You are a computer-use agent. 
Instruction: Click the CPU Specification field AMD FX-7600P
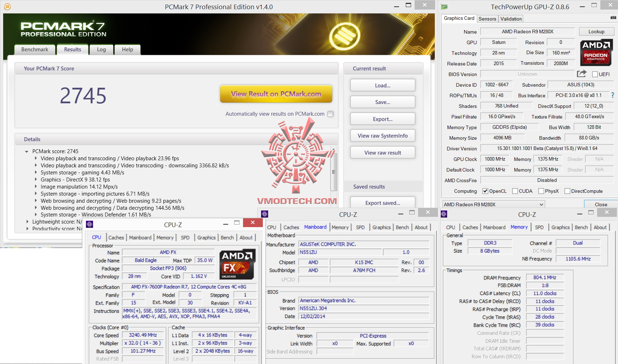[x=189, y=287]
